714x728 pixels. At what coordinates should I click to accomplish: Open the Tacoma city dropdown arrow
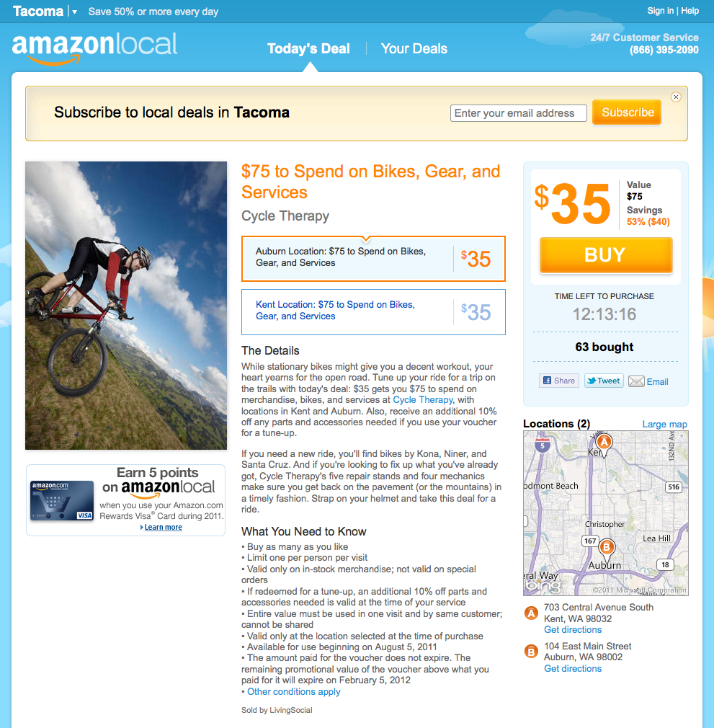point(74,12)
